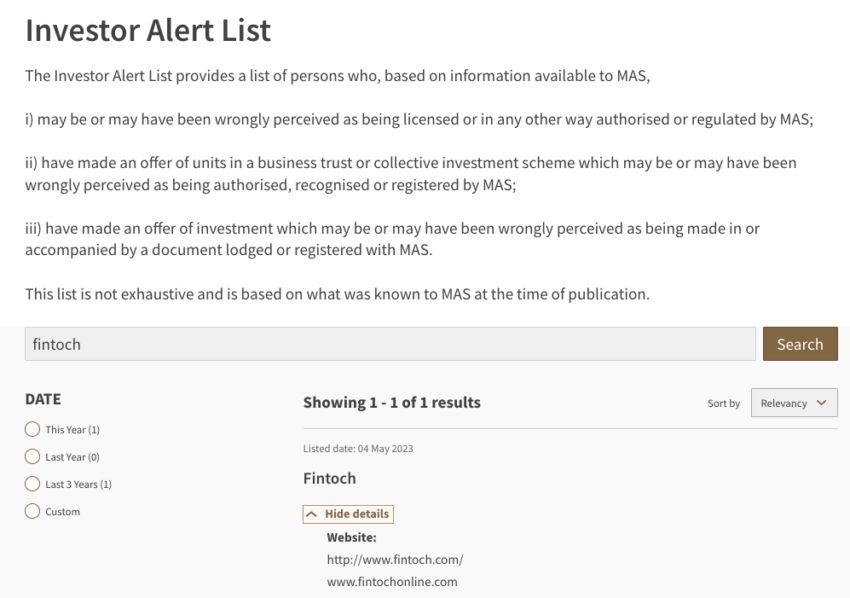This screenshot has height=598, width=850.
Task: Click the http://www.fintoch.com/ website link
Action: [394, 560]
